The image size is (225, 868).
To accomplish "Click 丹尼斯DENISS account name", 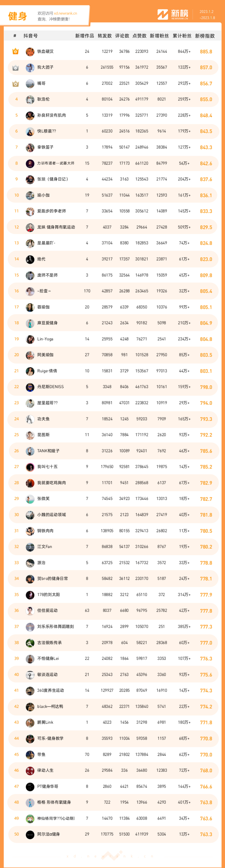I will click(50, 387).
